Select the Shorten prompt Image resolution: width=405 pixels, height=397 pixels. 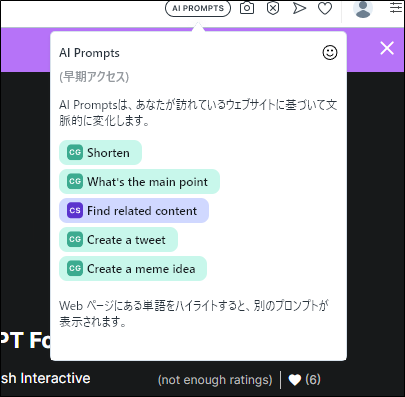(x=100, y=153)
